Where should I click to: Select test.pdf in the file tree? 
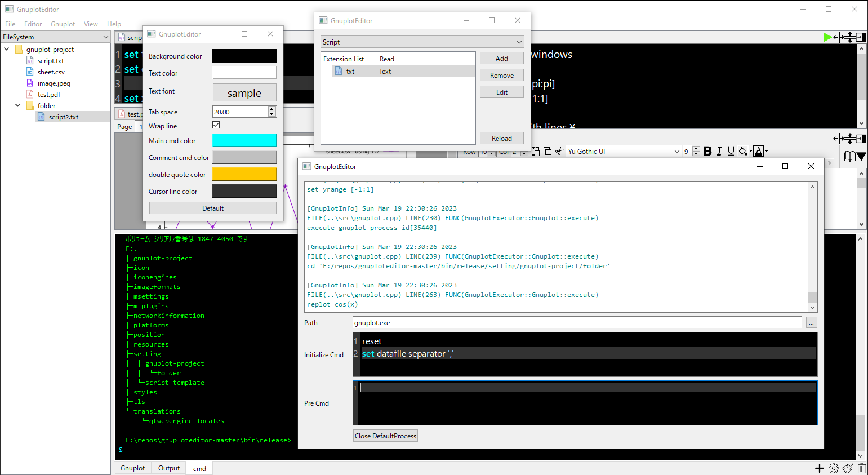coord(49,95)
